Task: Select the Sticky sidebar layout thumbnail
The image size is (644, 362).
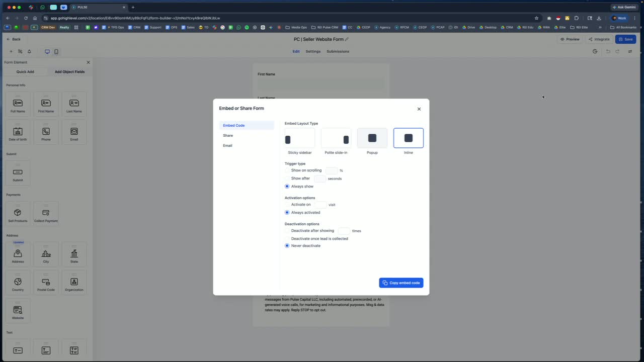Action: (300, 138)
